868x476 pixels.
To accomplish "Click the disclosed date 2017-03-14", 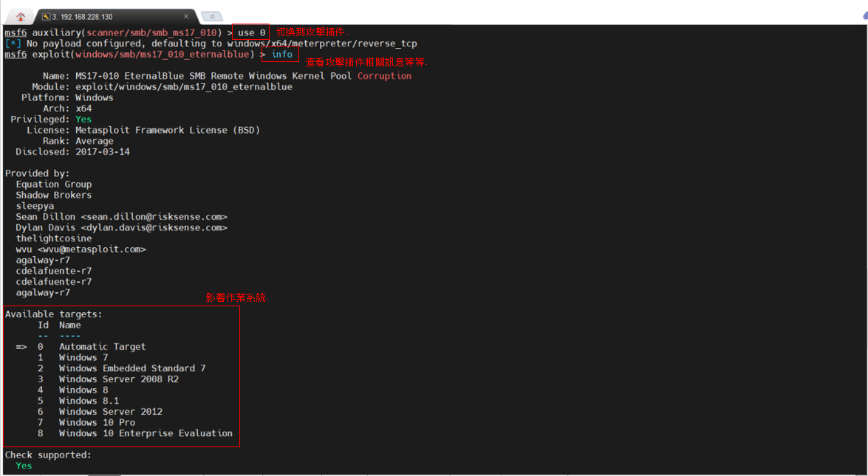I will coord(103,151).
